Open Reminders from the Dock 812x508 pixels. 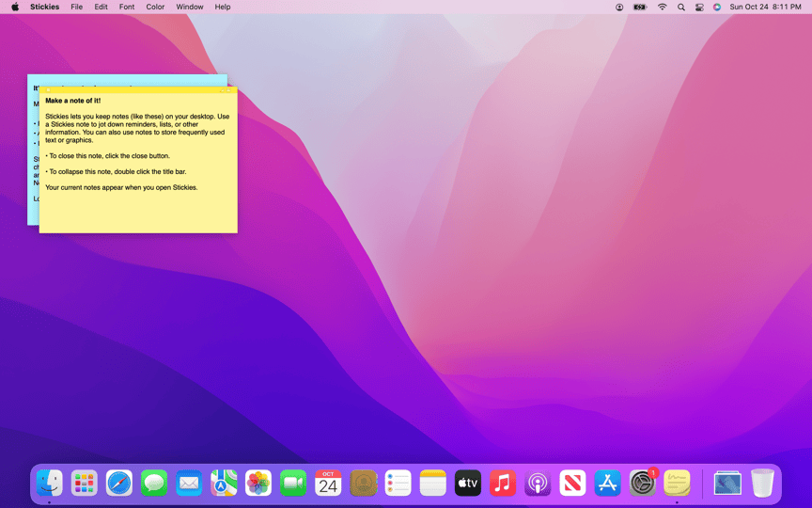[398, 484]
